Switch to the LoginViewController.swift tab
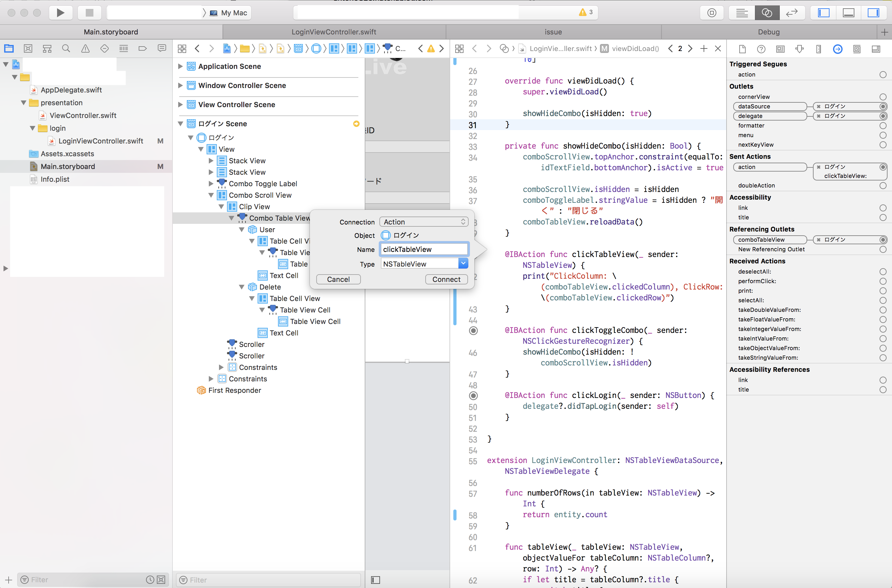Image resolution: width=892 pixels, height=588 pixels. (334, 32)
